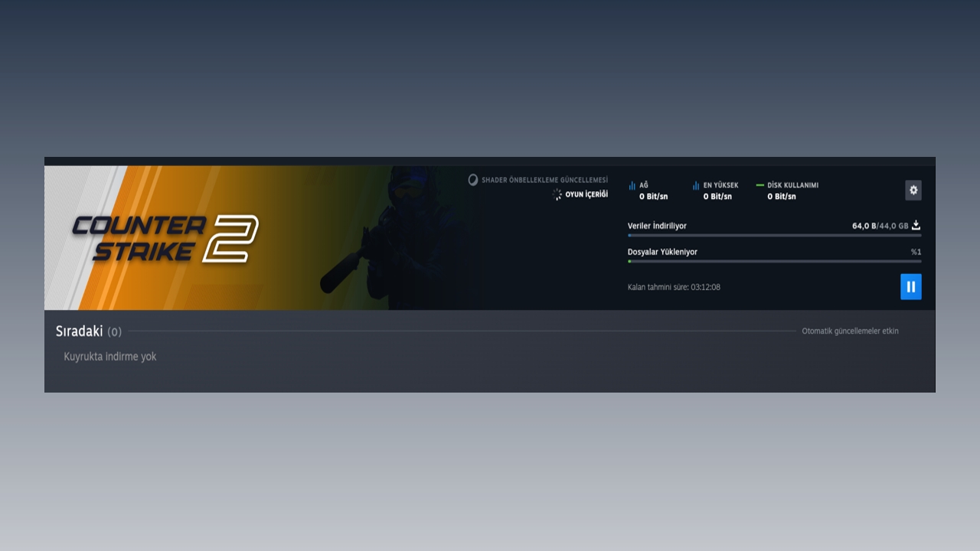Click the Veriler İndiriliyor progress bar
This screenshot has width=980, height=551.
774,236
